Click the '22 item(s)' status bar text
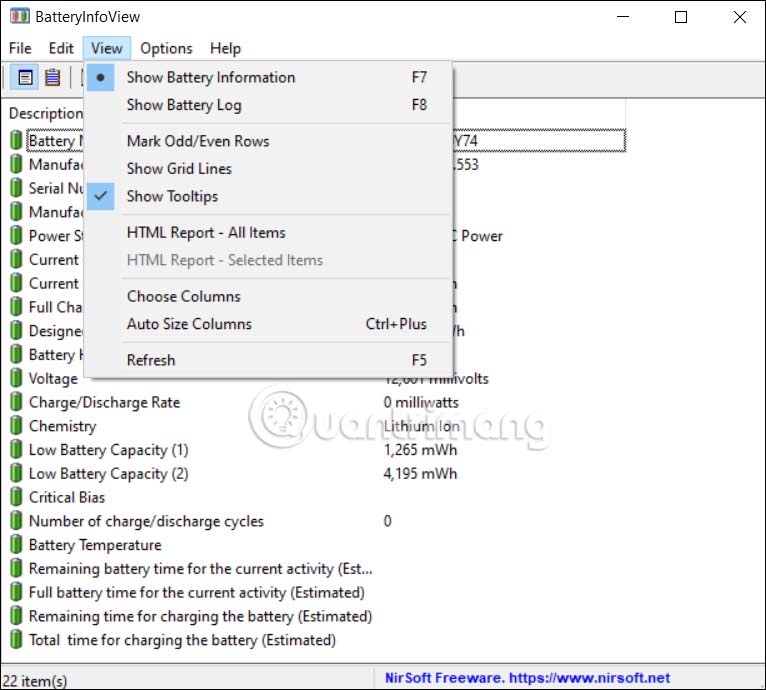Image resolution: width=766 pixels, height=690 pixels. click(x=35, y=680)
